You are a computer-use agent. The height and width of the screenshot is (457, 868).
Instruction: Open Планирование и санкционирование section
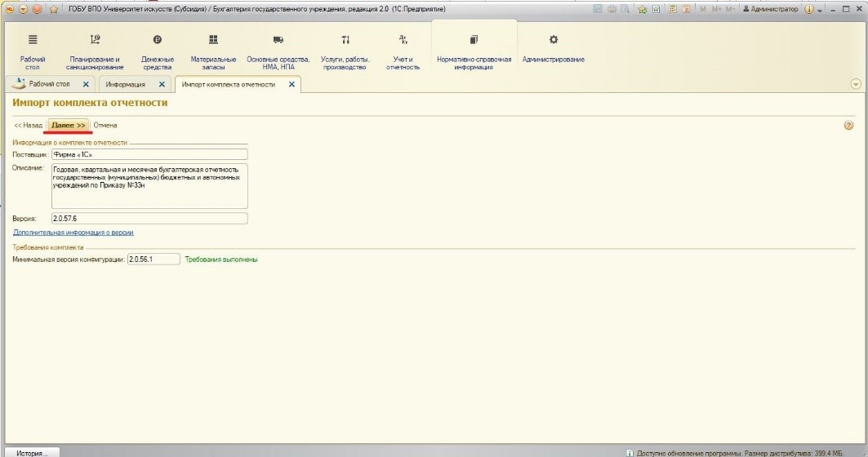pos(95,52)
